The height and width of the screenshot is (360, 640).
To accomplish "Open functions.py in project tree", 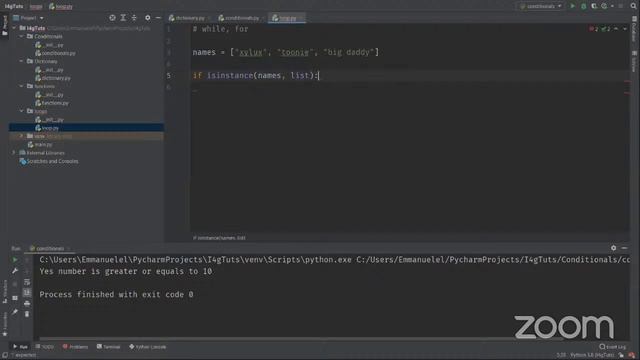I will tap(52, 103).
